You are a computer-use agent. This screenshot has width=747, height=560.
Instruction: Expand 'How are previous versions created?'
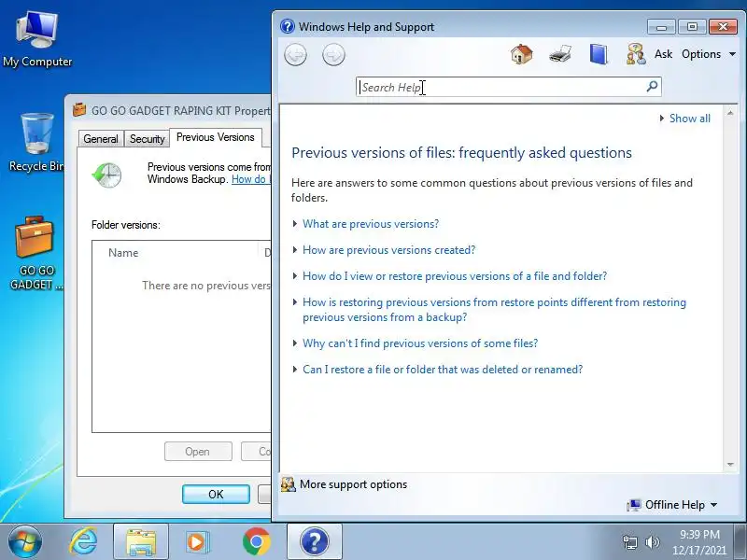click(388, 250)
